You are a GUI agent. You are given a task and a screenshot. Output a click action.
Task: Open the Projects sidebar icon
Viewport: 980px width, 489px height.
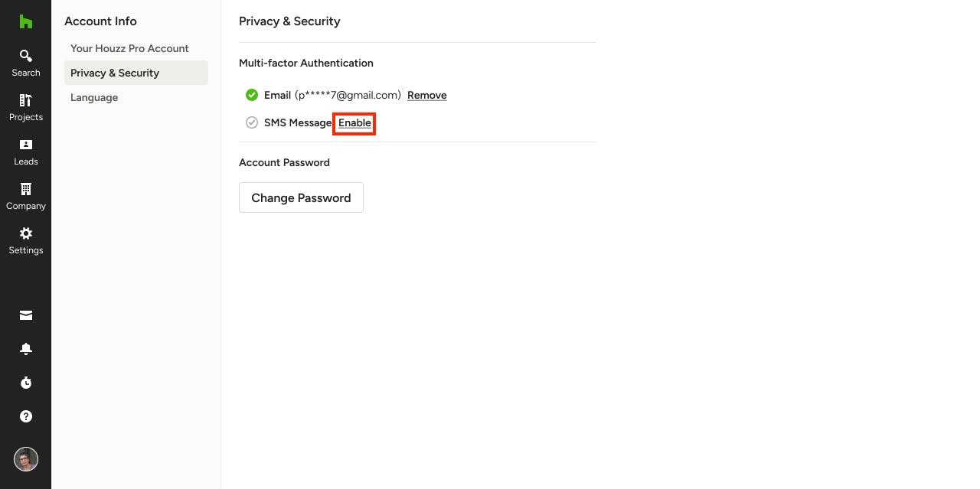click(25, 107)
